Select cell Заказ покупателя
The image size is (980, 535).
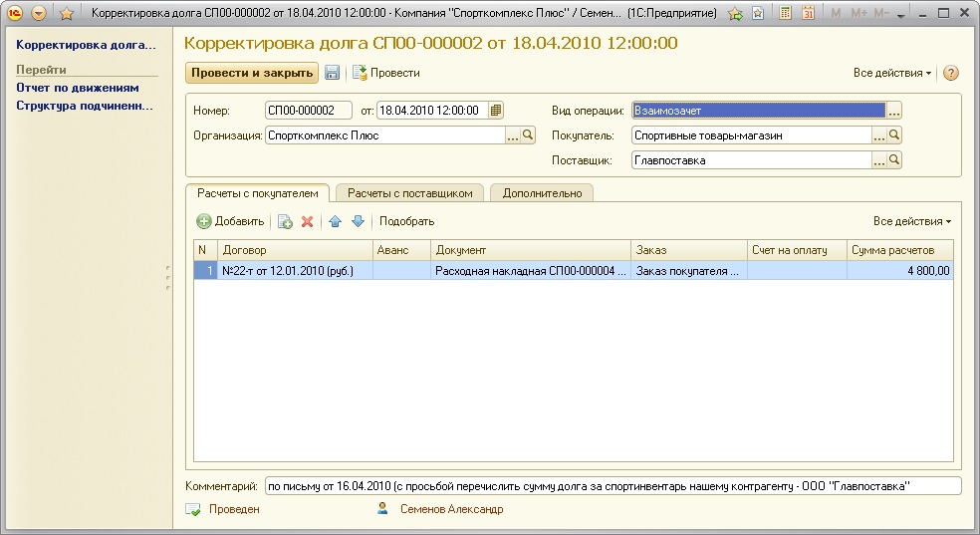pyautogui.click(x=689, y=271)
